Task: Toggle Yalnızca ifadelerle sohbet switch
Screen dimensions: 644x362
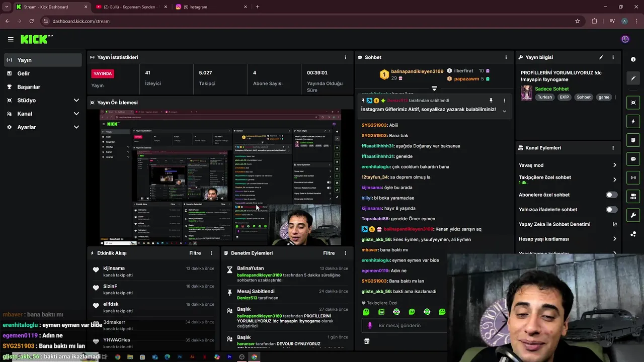Action: coord(612,209)
